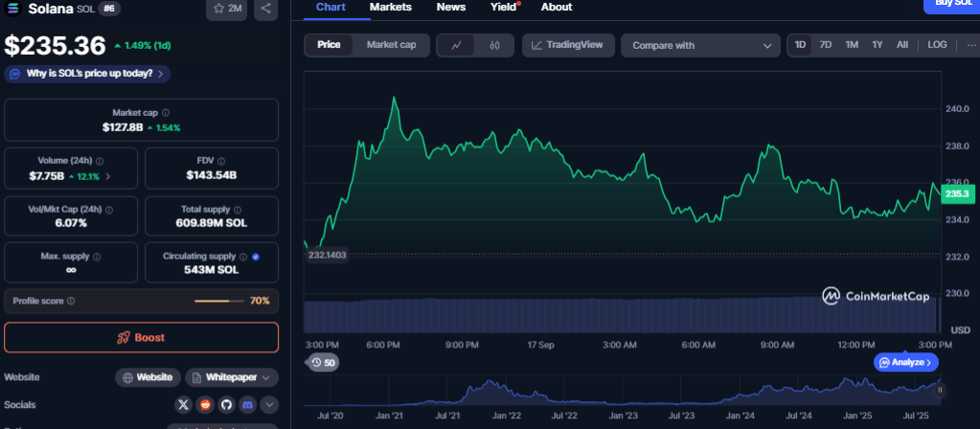This screenshot has width=980, height=429.
Task: Click the Boost button
Action: [x=141, y=338]
